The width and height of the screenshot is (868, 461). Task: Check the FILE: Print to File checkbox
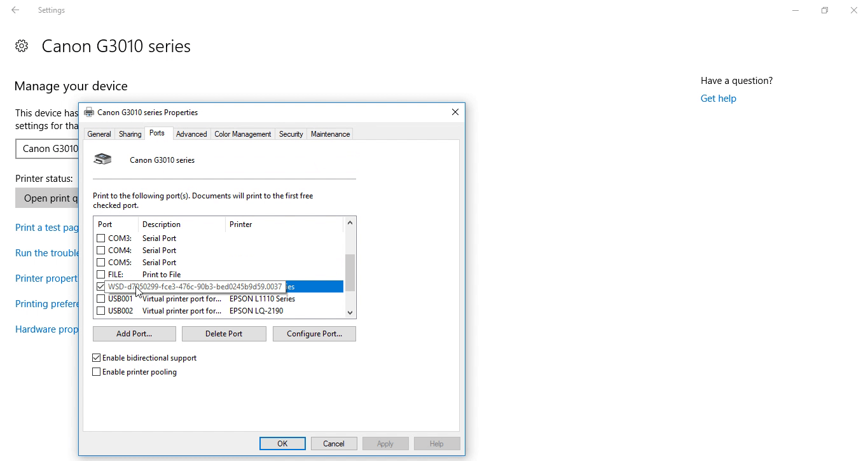[100, 274]
